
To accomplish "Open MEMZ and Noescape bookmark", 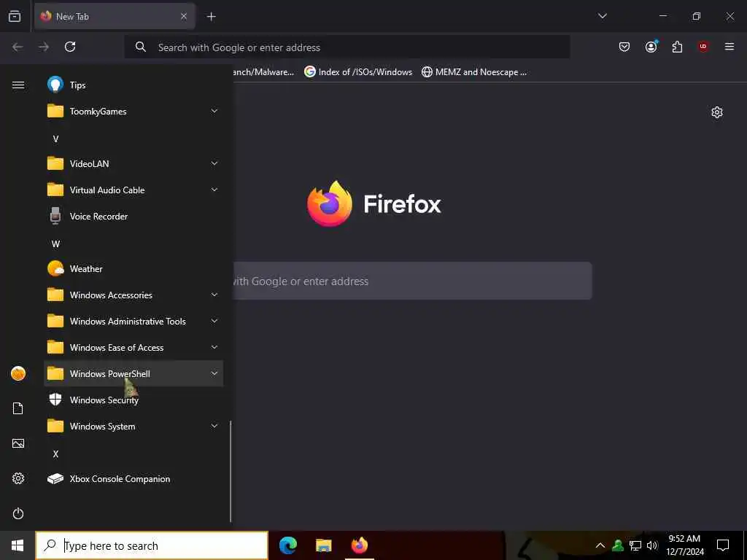I will click(474, 72).
